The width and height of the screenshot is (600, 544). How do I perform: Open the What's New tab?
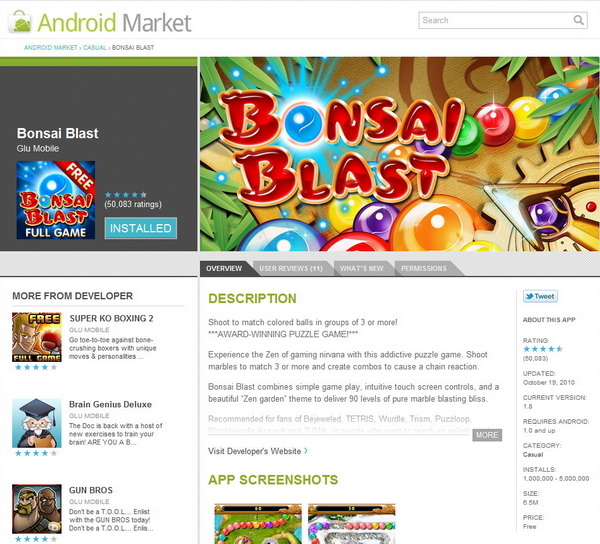point(362,268)
